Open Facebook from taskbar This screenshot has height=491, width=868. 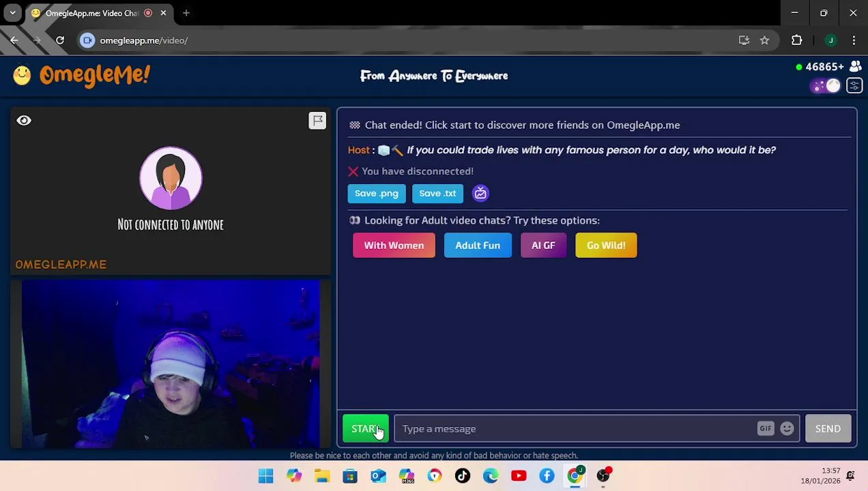pyautogui.click(x=547, y=476)
